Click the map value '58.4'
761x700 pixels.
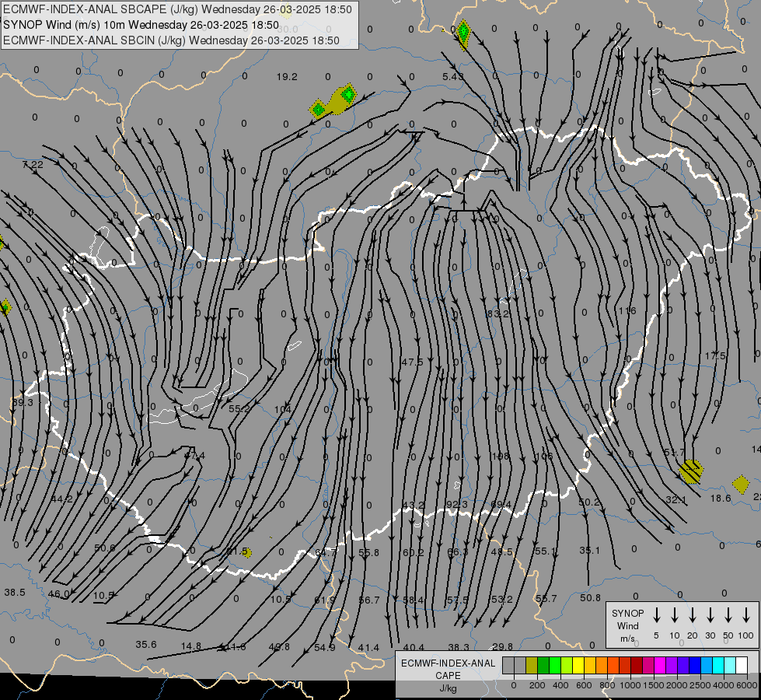(x=413, y=600)
